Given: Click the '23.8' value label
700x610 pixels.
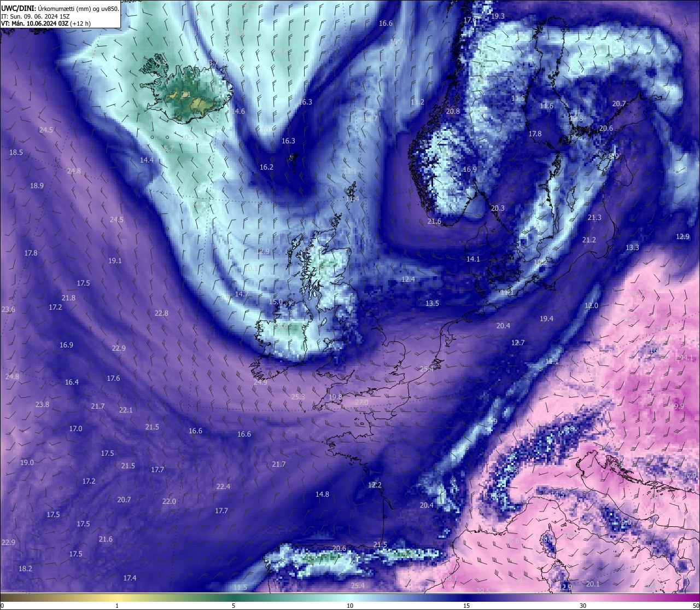Looking at the screenshot, I should [42, 404].
